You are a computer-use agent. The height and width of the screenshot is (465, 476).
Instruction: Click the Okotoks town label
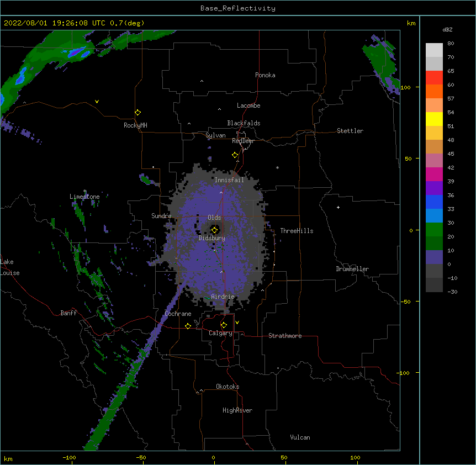[228, 387]
